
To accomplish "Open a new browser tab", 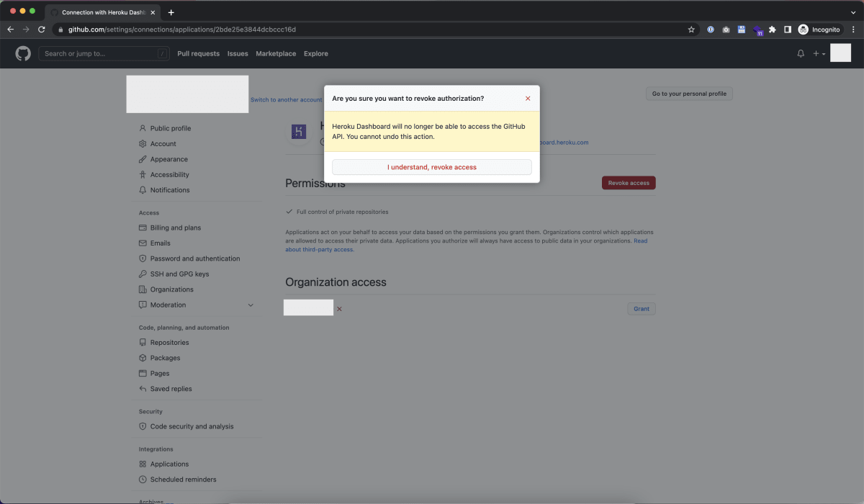I will [171, 12].
